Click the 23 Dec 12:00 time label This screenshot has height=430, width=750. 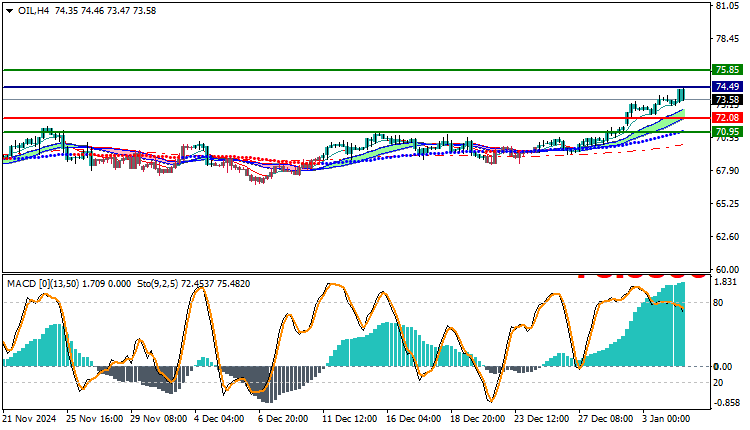click(542, 419)
